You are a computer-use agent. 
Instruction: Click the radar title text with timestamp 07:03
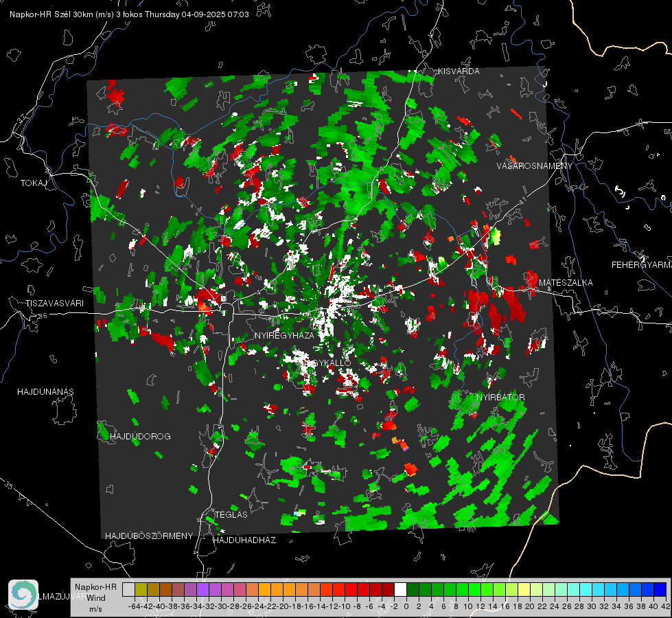pos(129,14)
